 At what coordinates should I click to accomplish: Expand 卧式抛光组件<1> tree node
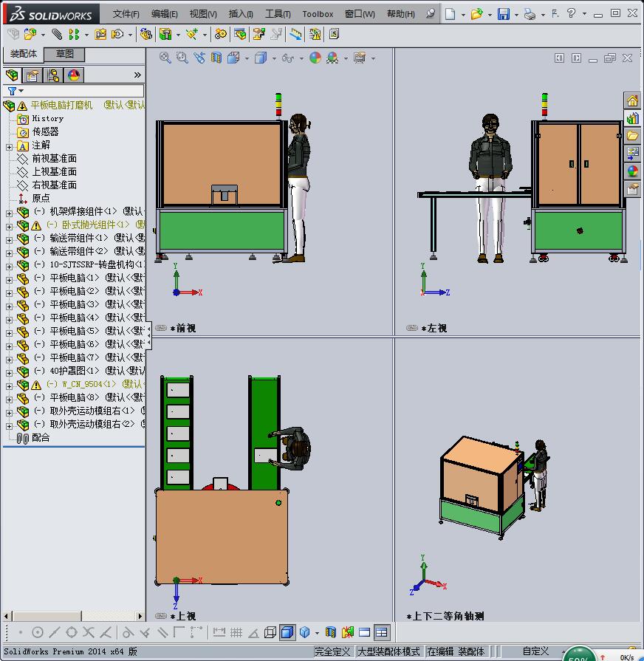10,227
